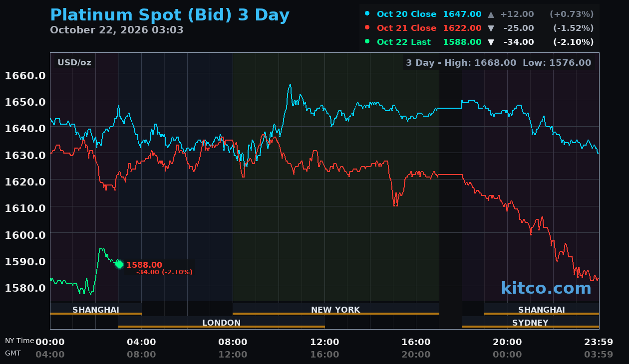Click the down arrow beside -25.00
This screenshot has width=629, height=364.
tap(491, 28)
